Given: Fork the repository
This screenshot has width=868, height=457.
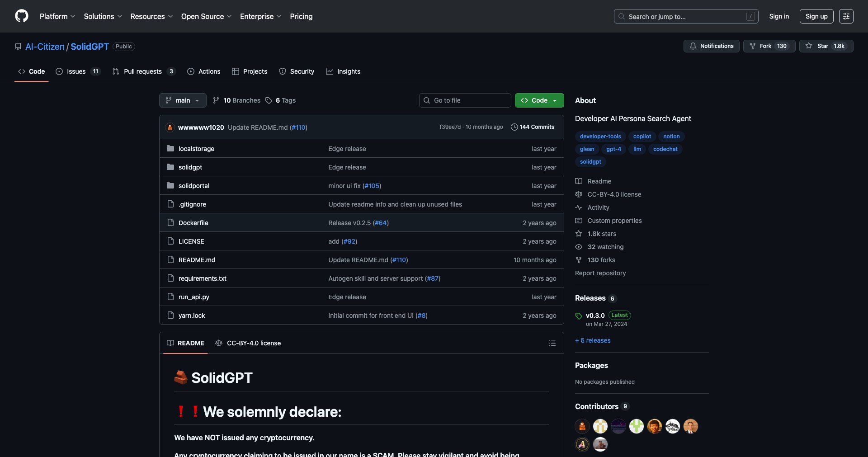Looking at the screenshot, I should point(769,46).
